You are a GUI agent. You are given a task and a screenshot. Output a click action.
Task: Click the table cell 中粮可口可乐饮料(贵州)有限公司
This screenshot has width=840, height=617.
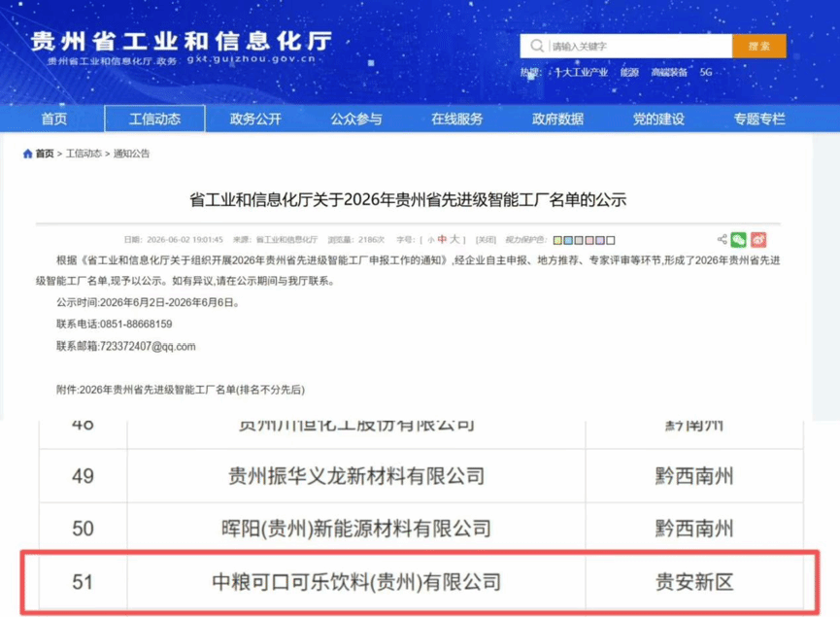click(x=356, y=582)
